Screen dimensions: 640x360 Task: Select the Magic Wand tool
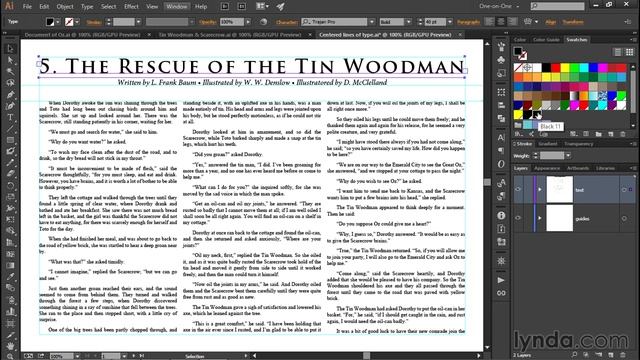tap(10, 72)
